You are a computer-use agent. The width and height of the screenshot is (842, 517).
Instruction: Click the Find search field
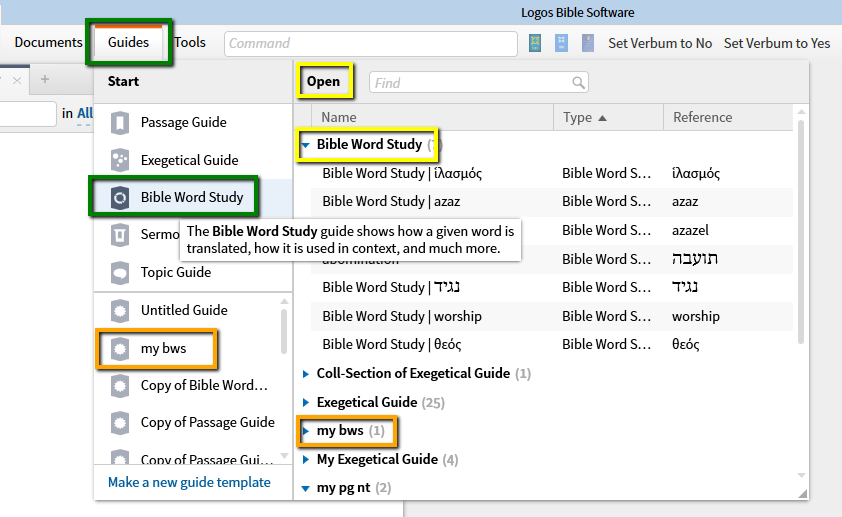pyautogui.click(x=478, y=83)
